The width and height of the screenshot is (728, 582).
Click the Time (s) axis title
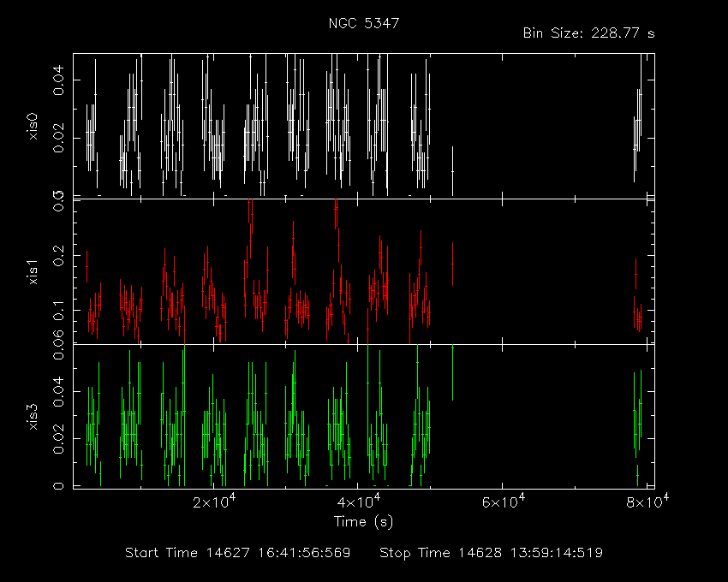(363, 522)
